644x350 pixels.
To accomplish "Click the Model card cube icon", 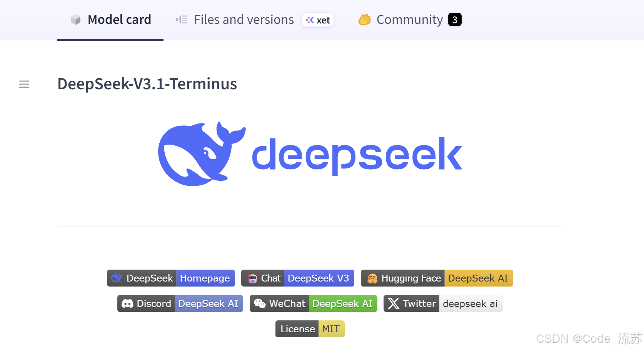I will 76,20.
